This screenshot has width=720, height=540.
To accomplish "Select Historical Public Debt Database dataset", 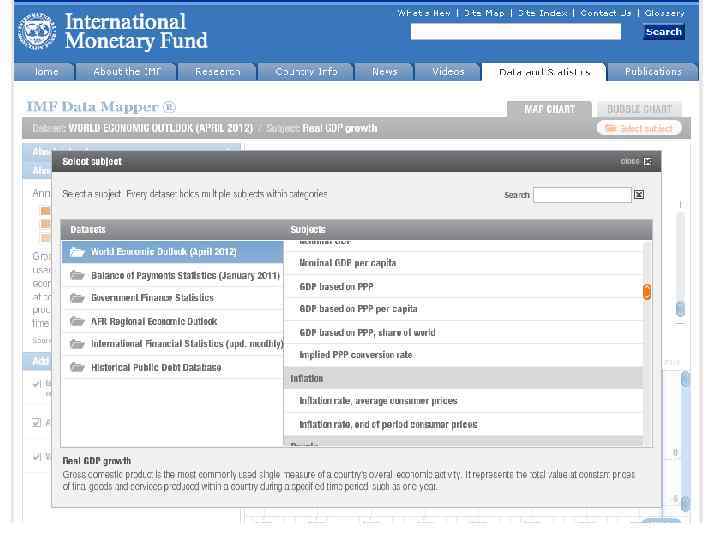I will 173,367.
